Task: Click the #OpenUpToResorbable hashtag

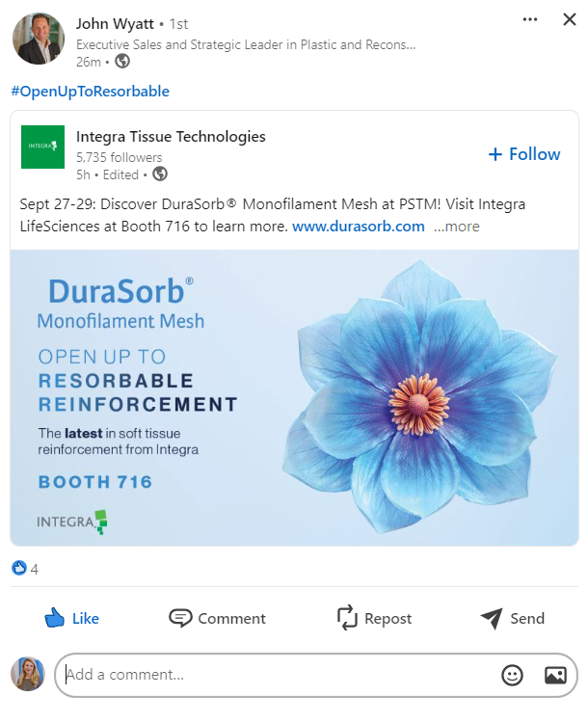Action: (91, 92)
